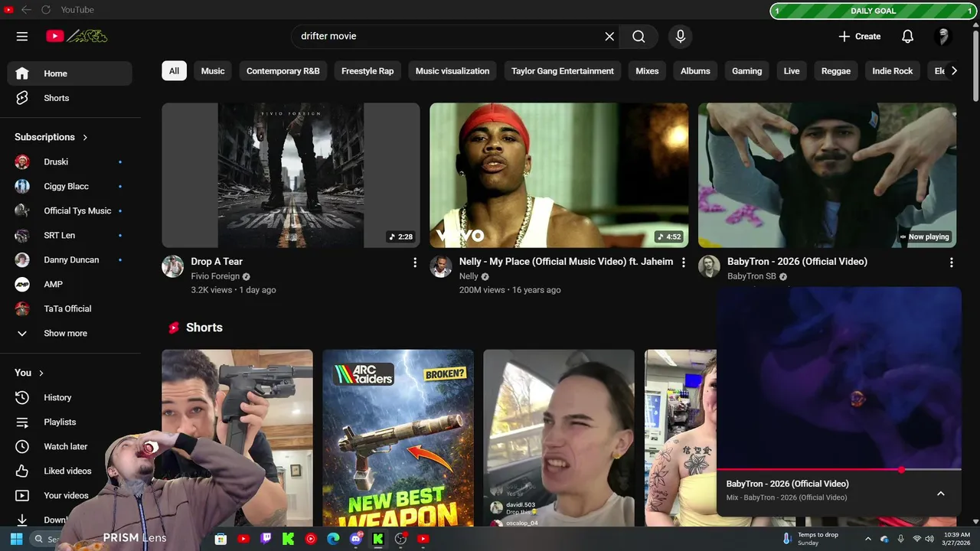
Task: Open the volume icon in system tray
Action: click(929, 539)
